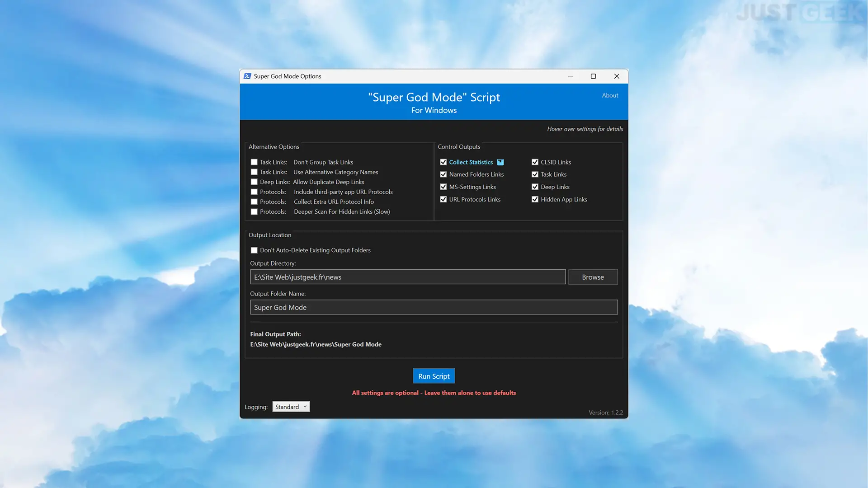Uncheck Named Folders Links output
The height and width of the screenshot is (488, 868).
click(443, 174)
